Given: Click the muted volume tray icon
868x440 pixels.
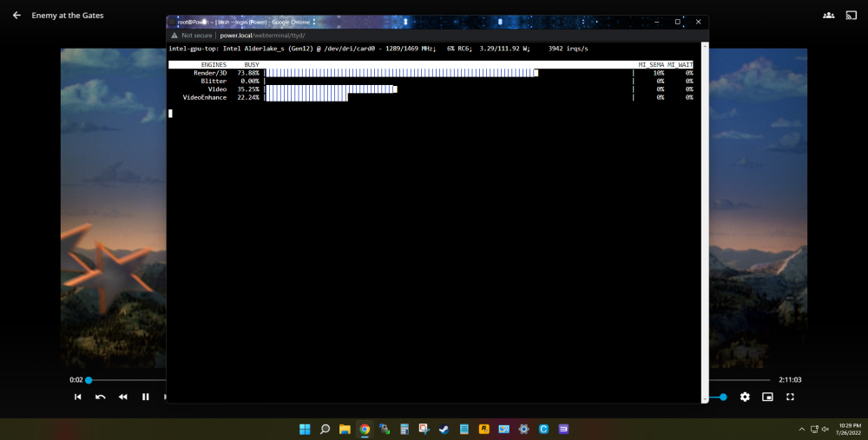Looking at the screenshot, I should 825,429.
